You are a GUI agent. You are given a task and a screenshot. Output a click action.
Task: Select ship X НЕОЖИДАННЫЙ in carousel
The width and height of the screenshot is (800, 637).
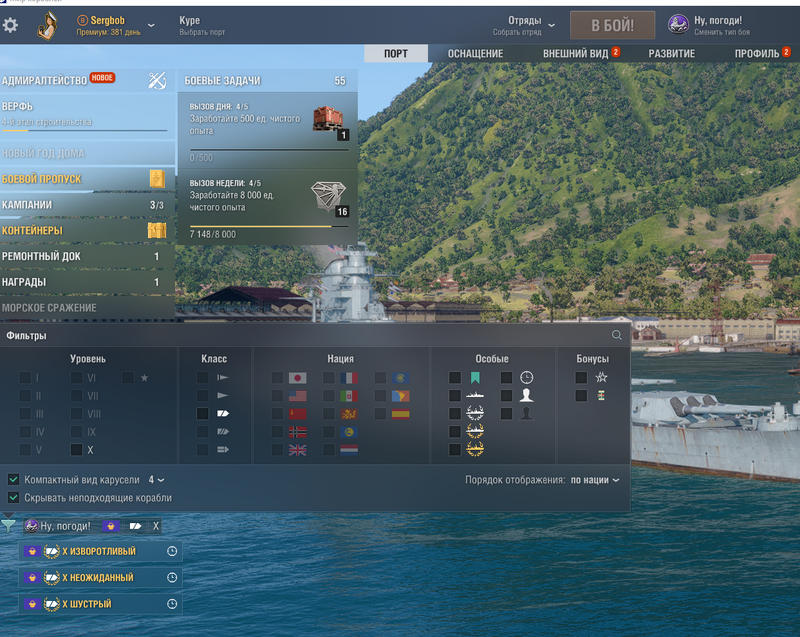101,577
